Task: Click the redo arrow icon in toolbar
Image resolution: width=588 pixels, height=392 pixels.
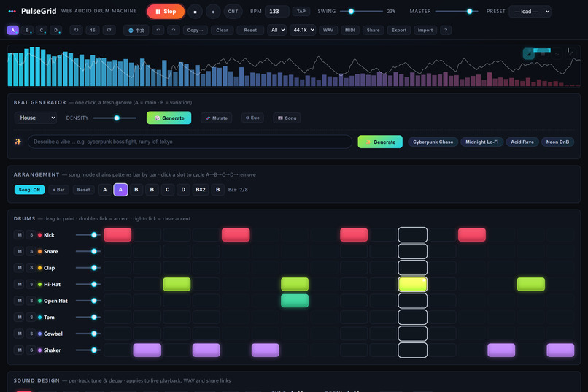Action: point(173,30)
